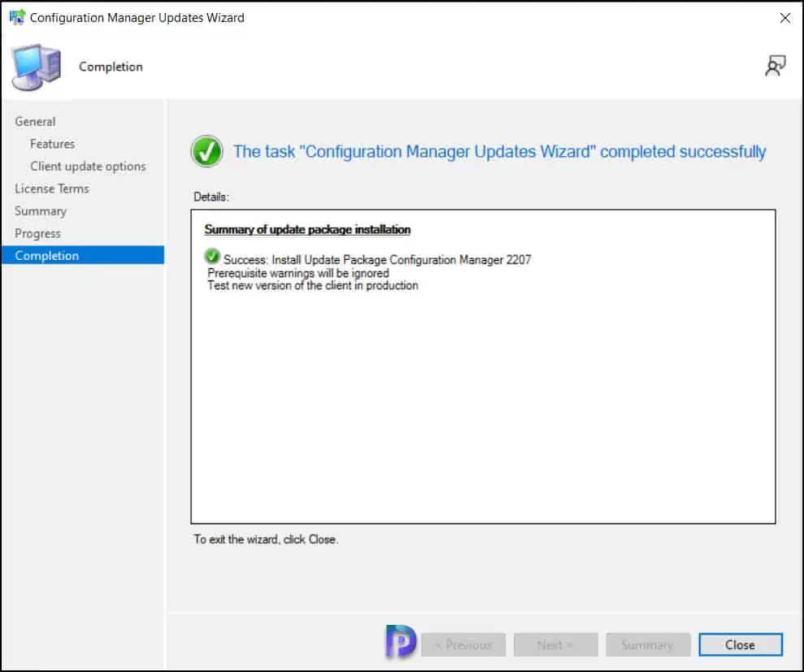This screenshot has height=672, width=804.
Task: Click the small green check beside Success line
Action: (211, 256)
